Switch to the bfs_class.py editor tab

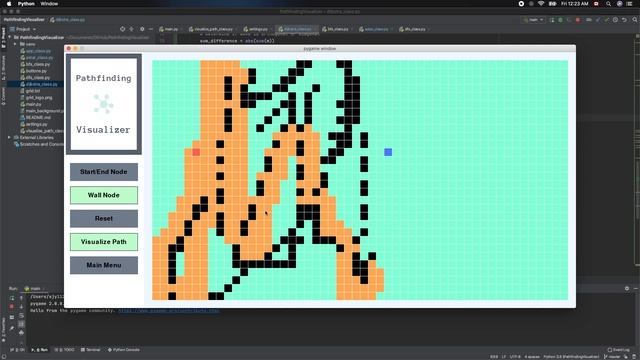pos(335,29)
